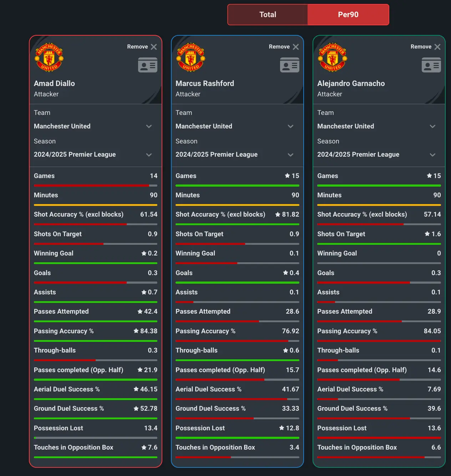Open the Season selector on Rashford's card

291,155
